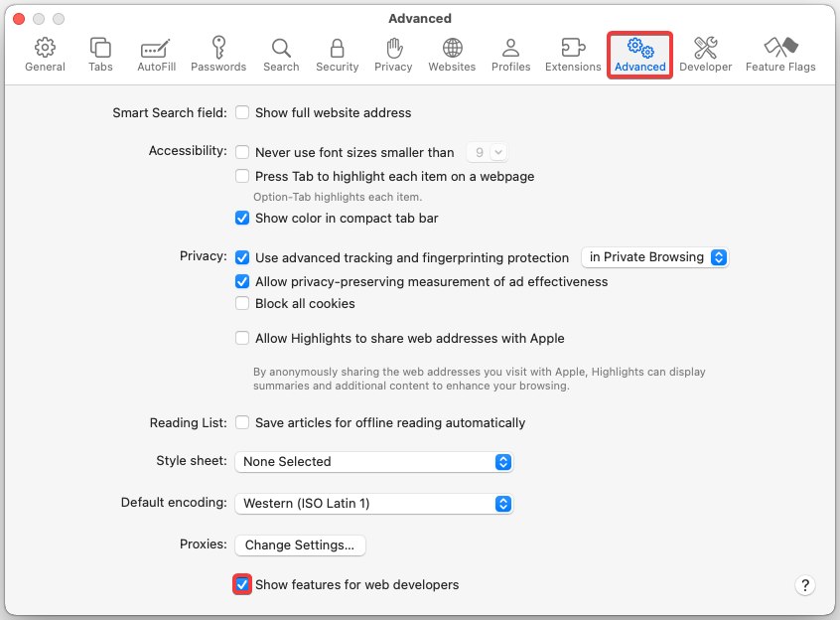840x620 pixels.
Task: Go to Websites globe icon
Action: (x=452, y=55)
